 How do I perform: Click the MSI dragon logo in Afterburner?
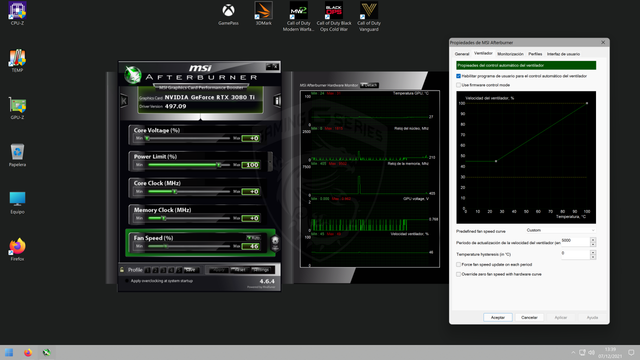(x=133, y=75)
